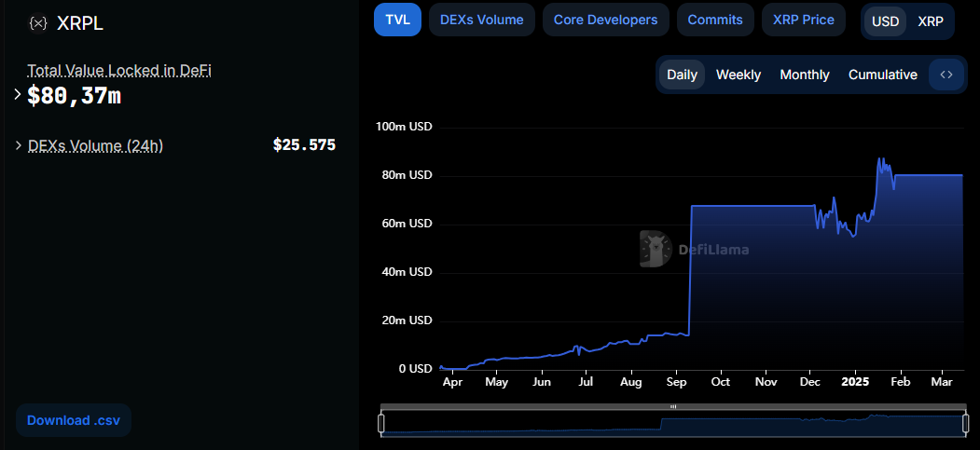Expand the Total Value Locked breakdown chevron
The width and height of the screenshot is (980, 450).
tap(18, 95)
